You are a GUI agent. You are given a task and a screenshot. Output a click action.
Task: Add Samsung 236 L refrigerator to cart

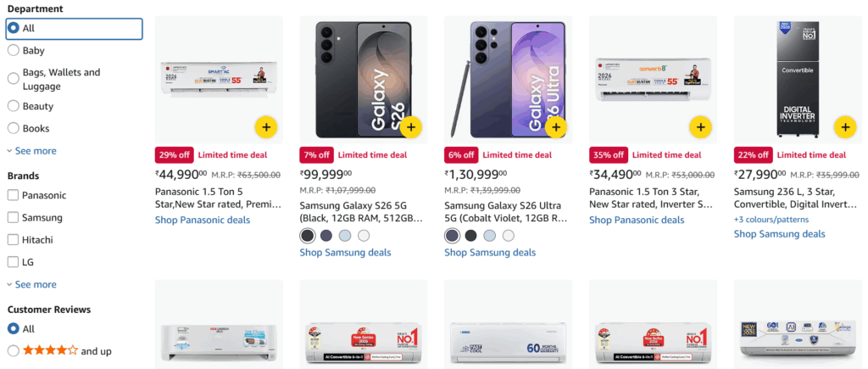(844, 127)
